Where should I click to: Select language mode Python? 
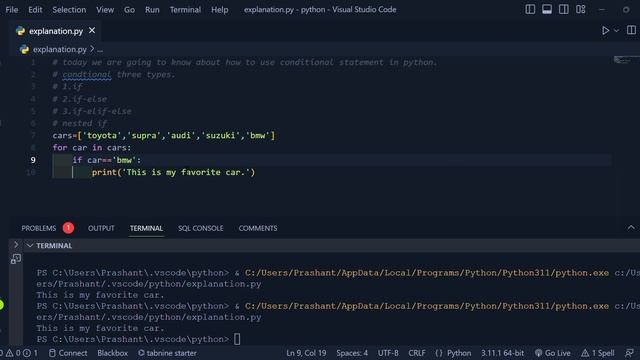point(459,353)
